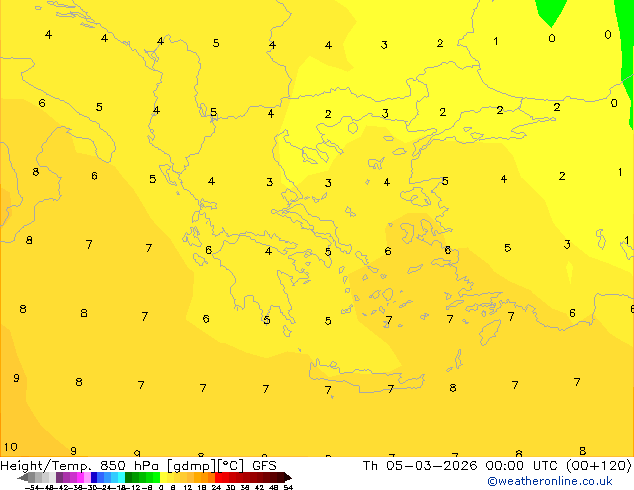This screenshot has height=490, width=634.
Task: Select the dark maroon right arrow end of scale
Action: coord(287,477)
